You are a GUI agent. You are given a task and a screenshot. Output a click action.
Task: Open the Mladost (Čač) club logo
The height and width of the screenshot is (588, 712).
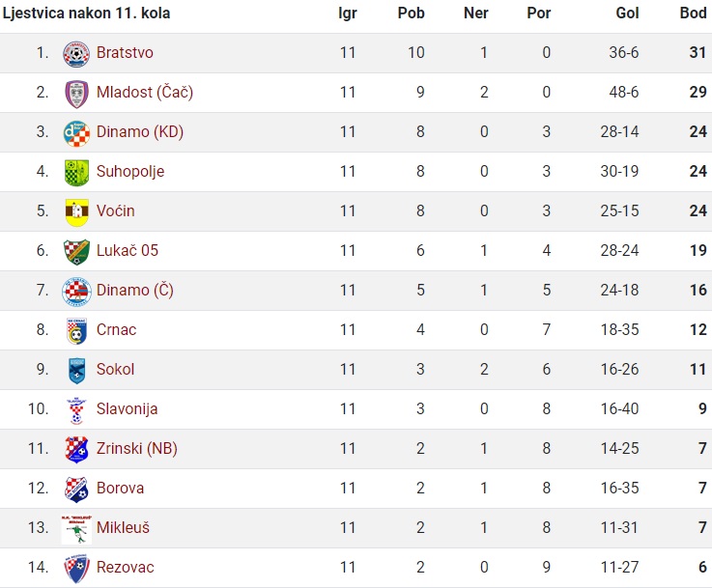[x=76, y=94]
